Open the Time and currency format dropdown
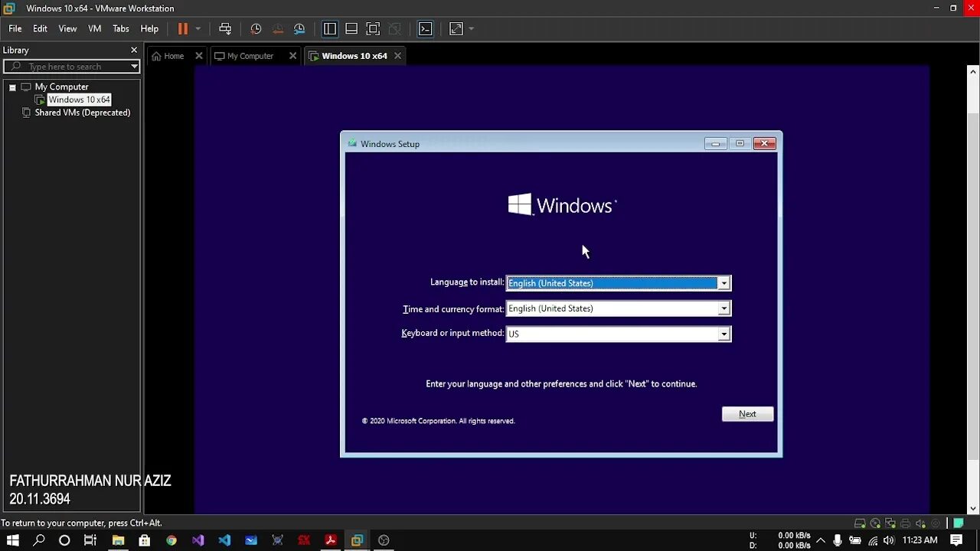The width and height of the screenshot is (980, 551). pyautogui.click(x=724, y=308)
